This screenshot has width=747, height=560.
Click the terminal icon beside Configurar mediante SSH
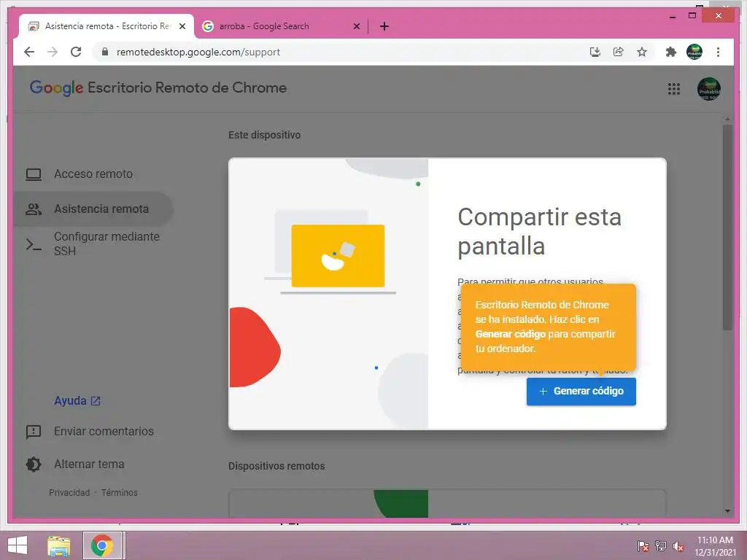point(34,245)
